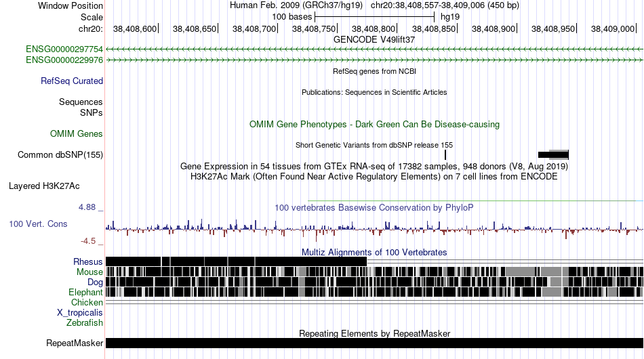Image resolution: width=644 pixels, height=359 pixels.
Task: Click the Rhesus alignment label
Action: coord(88,261)
